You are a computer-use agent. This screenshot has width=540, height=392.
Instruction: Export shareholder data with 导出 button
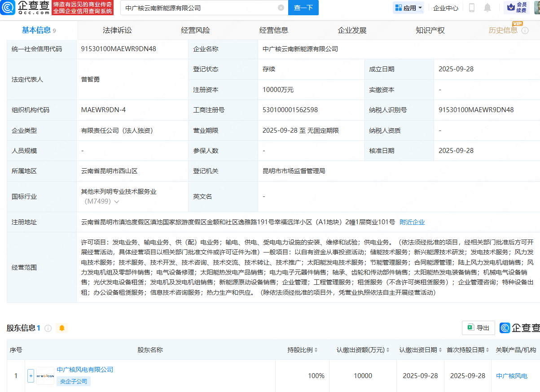(479, 328)
